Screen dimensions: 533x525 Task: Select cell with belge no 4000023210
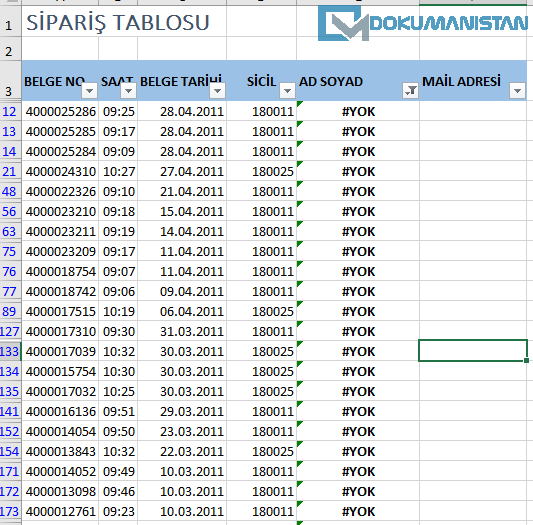coord(61,211)
